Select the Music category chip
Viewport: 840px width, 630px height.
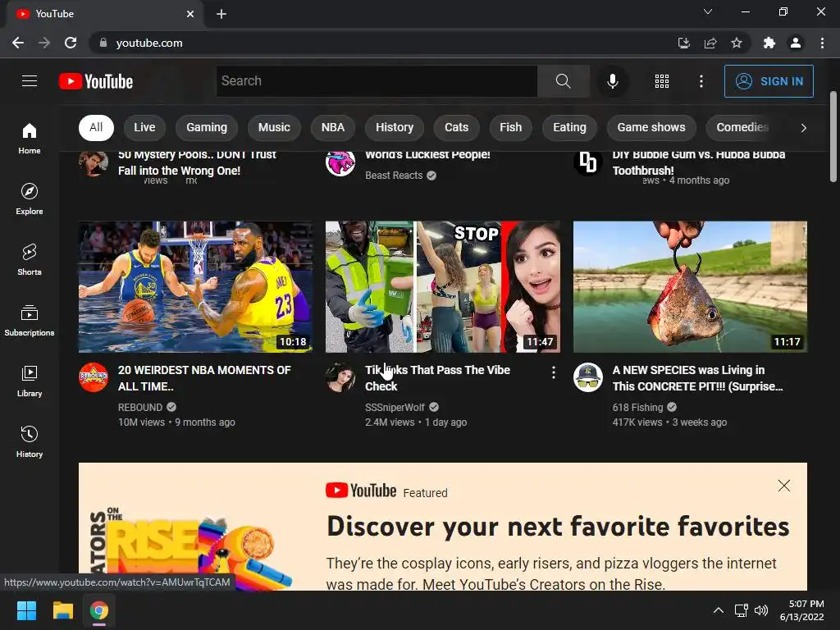274,127
